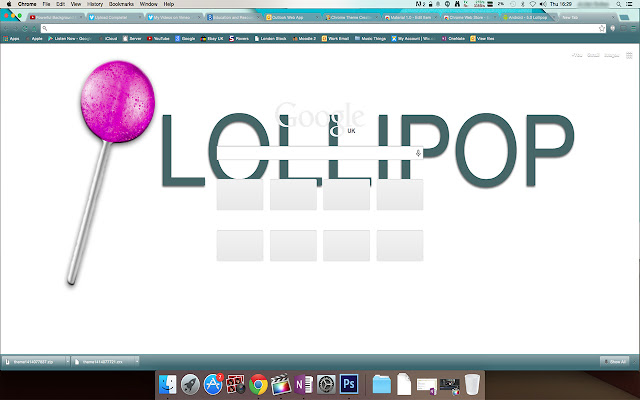This screenshot has width=640, height=400.
Task: Open the first downloaded theme file
Action: click(30, 361)
